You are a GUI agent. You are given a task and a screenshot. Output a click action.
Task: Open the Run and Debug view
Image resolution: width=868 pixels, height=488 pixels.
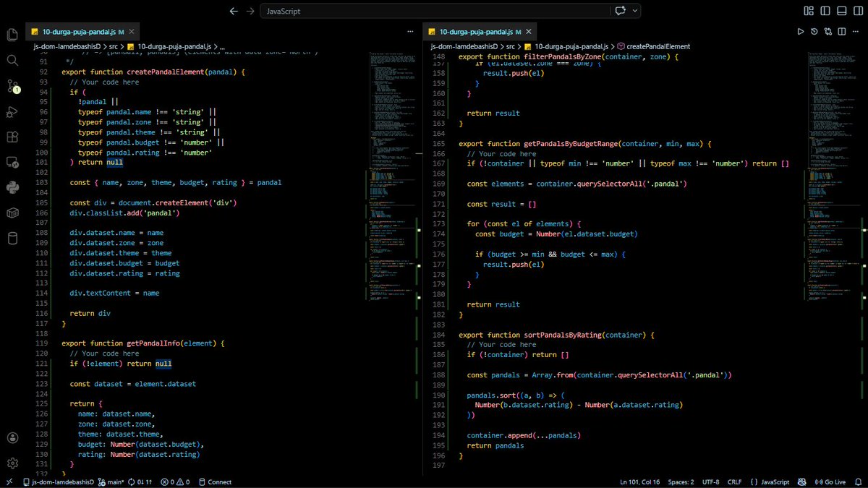(x=12, y=112)
